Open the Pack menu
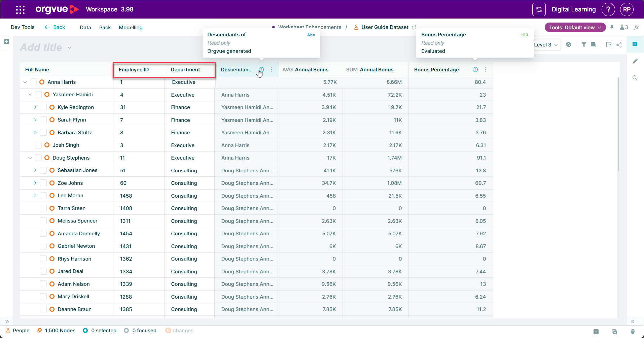 coord(105,28)
